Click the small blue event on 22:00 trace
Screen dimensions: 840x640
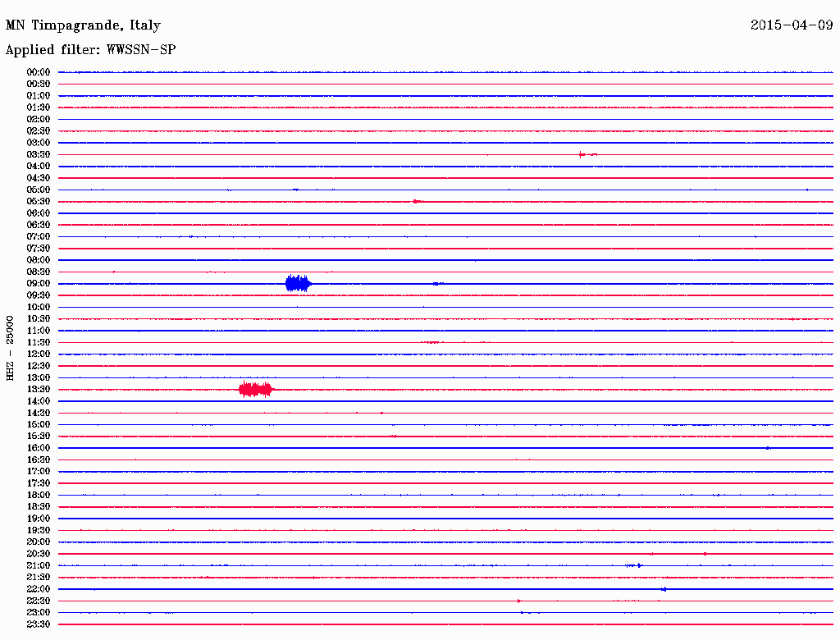664,589
